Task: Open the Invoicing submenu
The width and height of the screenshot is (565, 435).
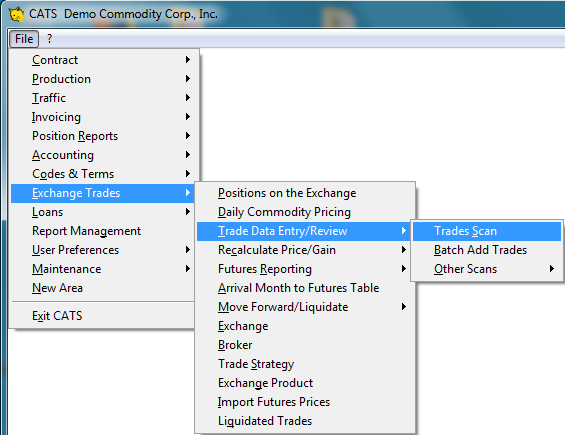Action: pos(103,117)
